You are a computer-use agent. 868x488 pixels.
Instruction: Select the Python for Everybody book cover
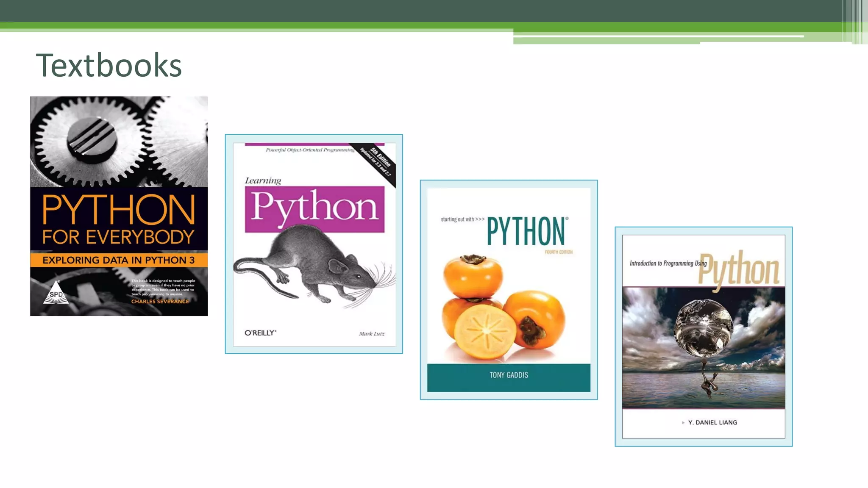pyautogui.click(x=119, y=206)
